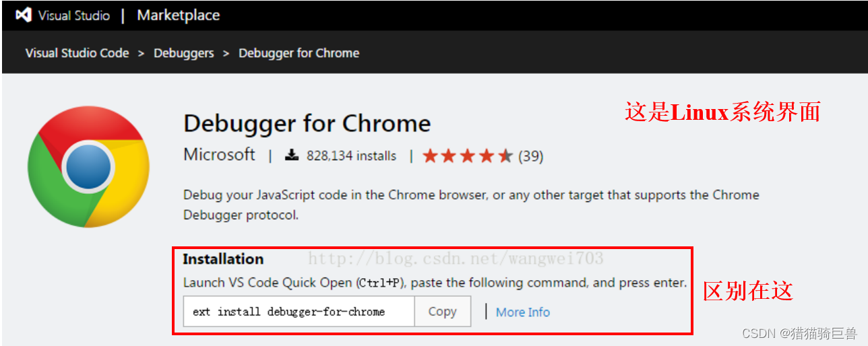Select the Debugger for Chrome breadcrumb
Image resolution: width=868 pixels, height=346 pixels.
(x=299, y=53)
